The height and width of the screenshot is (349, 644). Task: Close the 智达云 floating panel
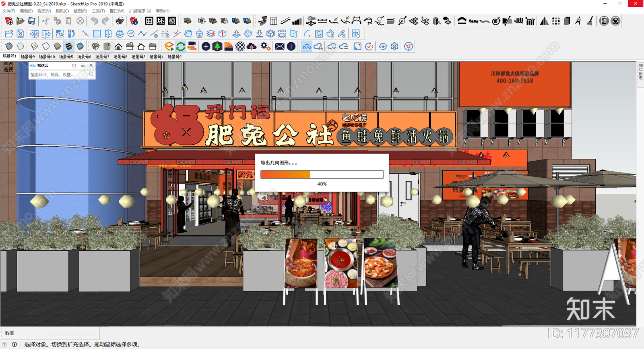(91, 65)
